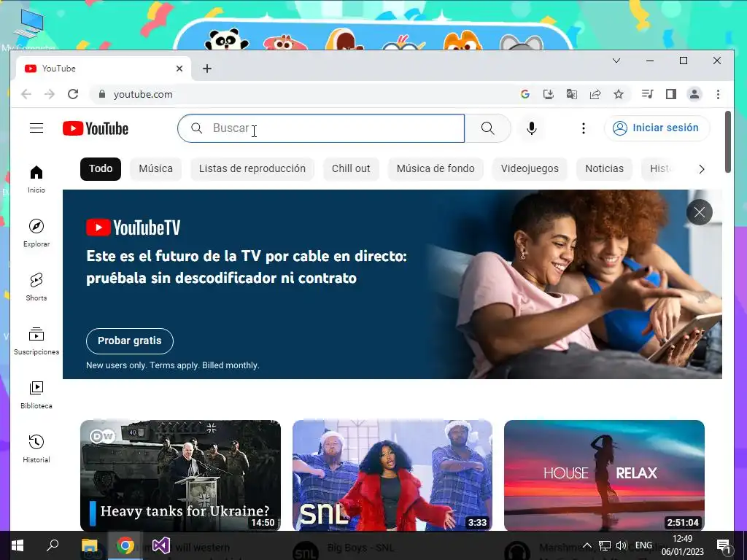Reload the page with the refresh icon
747x560 pixels.
tap(73, 94)
